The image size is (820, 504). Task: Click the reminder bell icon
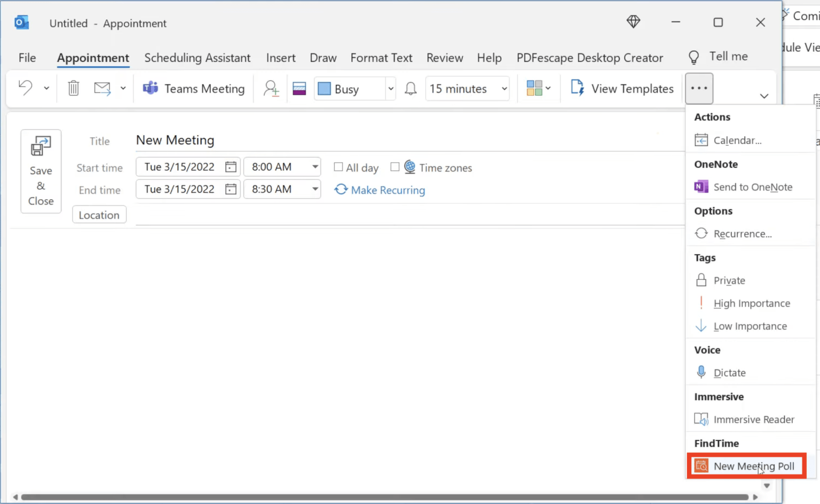[x=411, y=89]
